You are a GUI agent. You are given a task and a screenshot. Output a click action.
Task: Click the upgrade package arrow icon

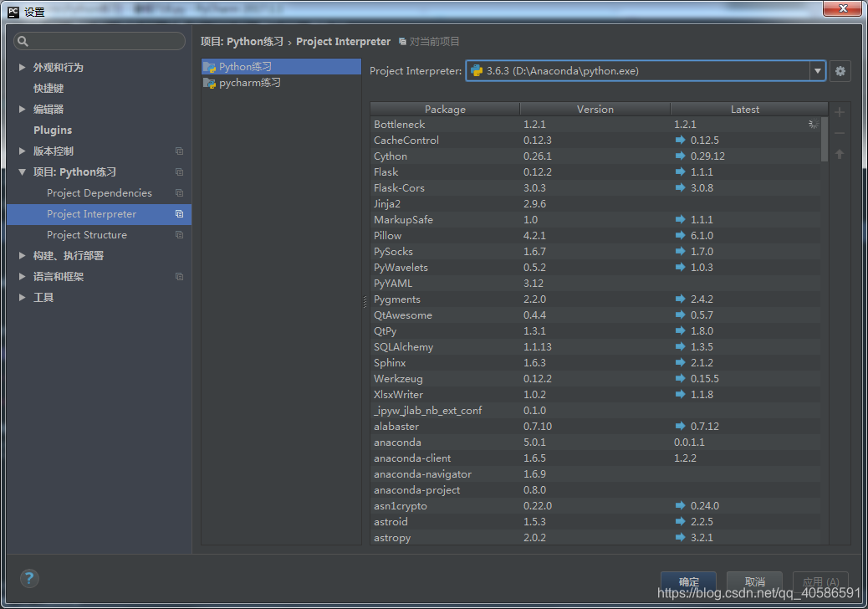(840, 154)
